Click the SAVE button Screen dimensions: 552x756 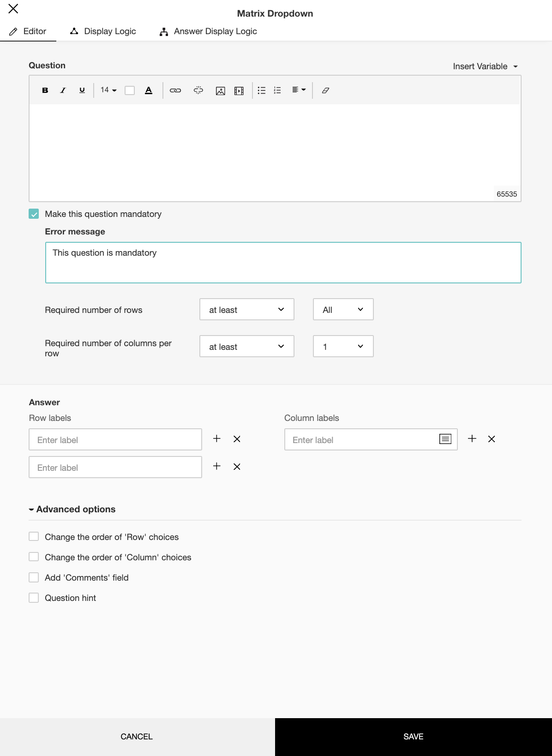[x=414, y=737]
